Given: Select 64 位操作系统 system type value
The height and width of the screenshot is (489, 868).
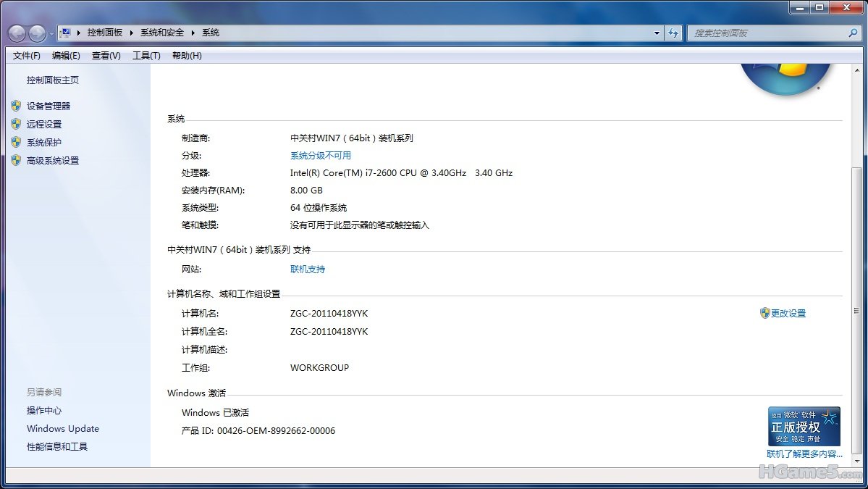Looking at the screenshot, I should pyautogui.click(x=319, y=208).
